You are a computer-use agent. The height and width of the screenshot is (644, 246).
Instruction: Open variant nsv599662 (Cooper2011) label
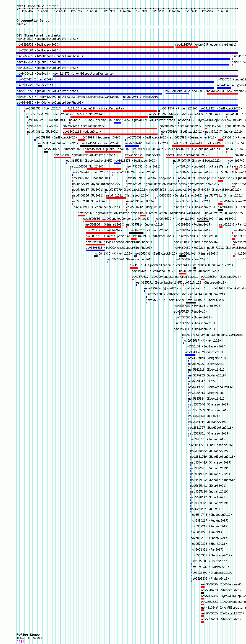[x=35, y=85]
